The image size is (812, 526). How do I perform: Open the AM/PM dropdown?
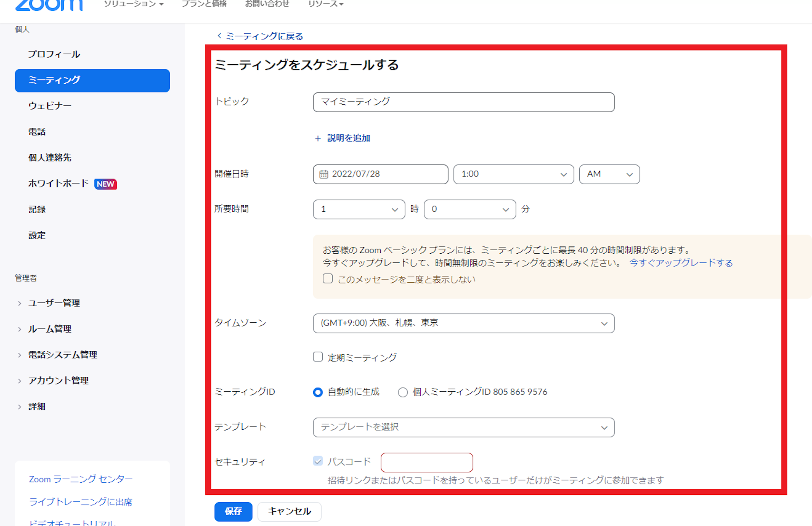click(x=609, y=174)
